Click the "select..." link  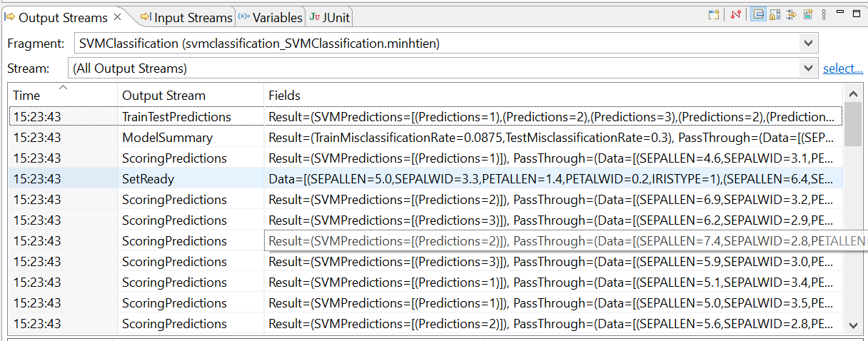pyautogui.click(x=842, y=68)
